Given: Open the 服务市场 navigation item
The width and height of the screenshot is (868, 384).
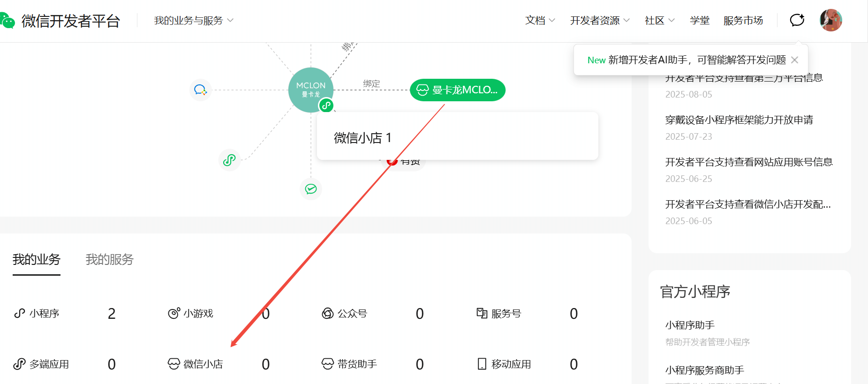Looking at the screenshot, I should (743, 21).
